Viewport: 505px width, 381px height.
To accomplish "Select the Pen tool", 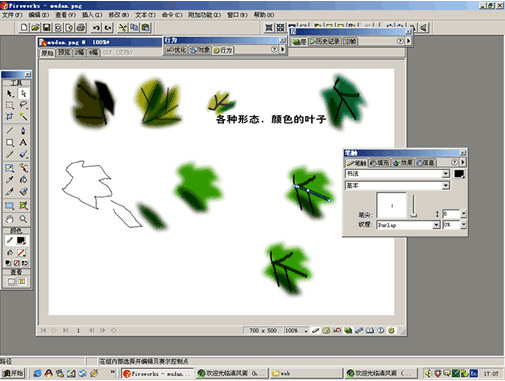I will (x=23, y=130).
